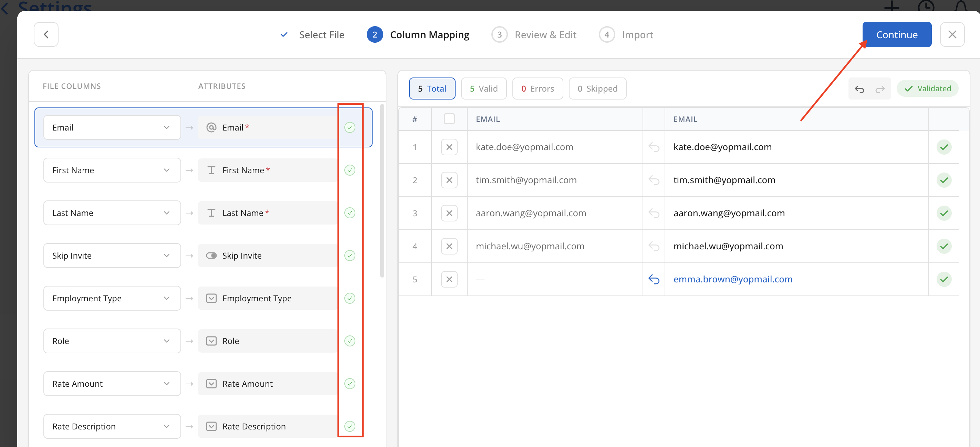This screenshot has width=980, height=447.
Task: Open the Rate Amount column dropdown
Action: pyautogui.click(x=112, y=384)
